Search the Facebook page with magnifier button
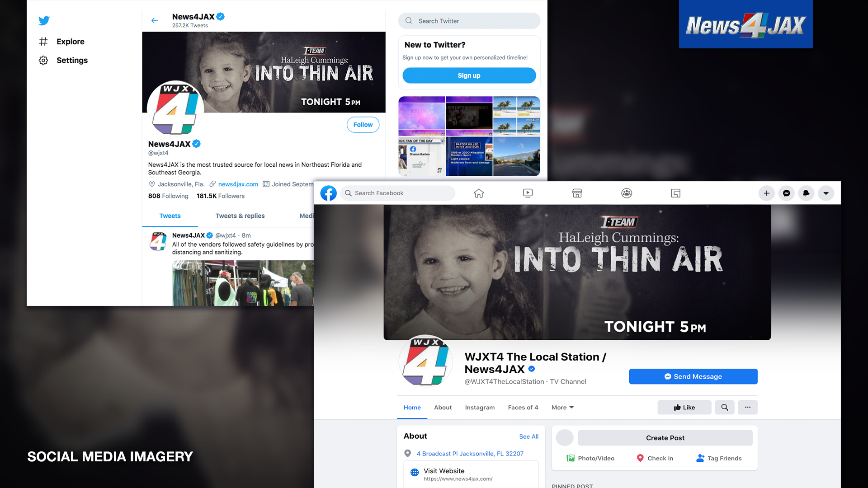The width and height of the screenshot is (868, 488). pyautogui.click(x=725, y=407)
